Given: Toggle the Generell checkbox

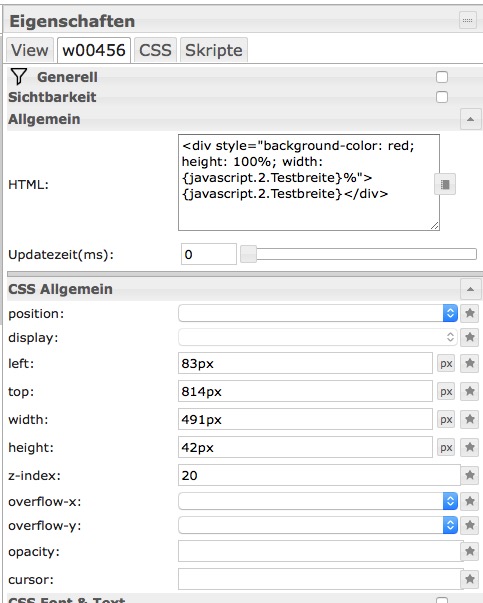Looking at the screenshot, I should [442, 77].
